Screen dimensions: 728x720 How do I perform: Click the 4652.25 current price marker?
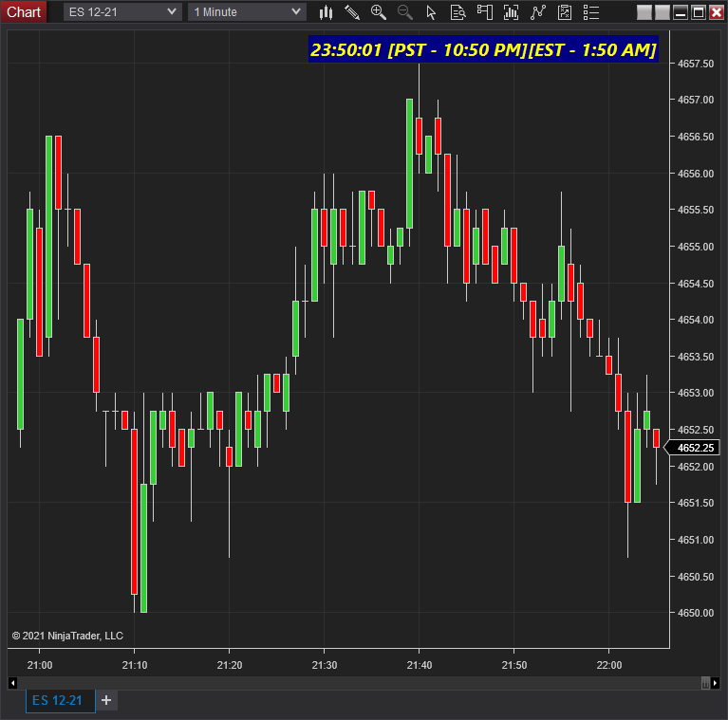coord(692,448)
